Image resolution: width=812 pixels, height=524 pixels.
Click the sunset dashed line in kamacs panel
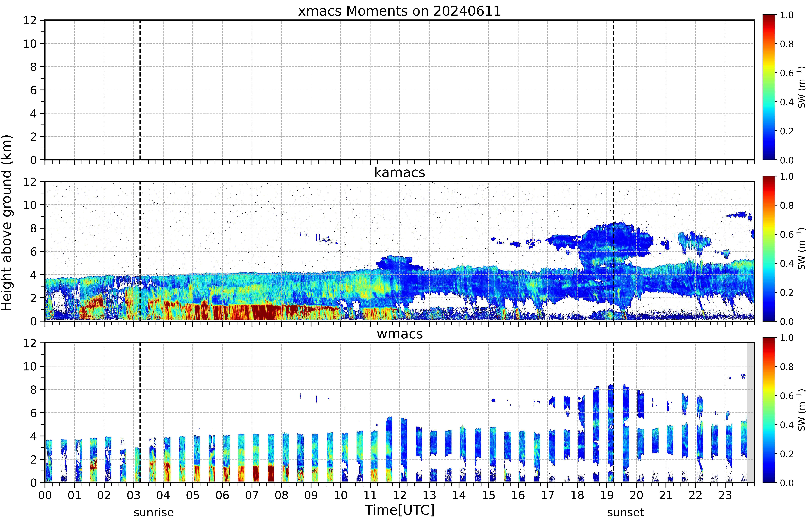(x=614, y=251)
